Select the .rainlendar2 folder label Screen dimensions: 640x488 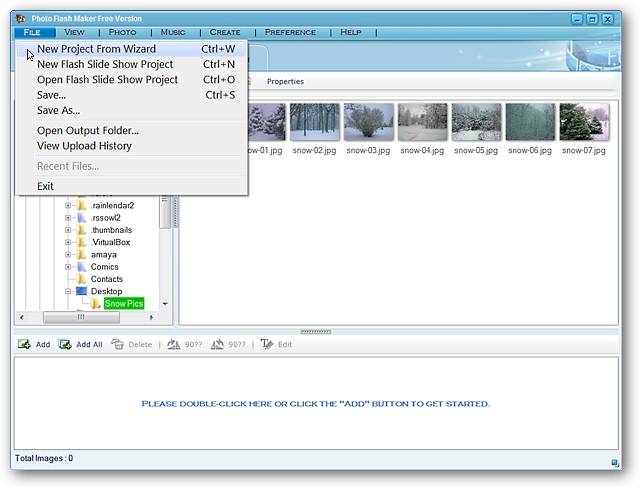point(112,205)
